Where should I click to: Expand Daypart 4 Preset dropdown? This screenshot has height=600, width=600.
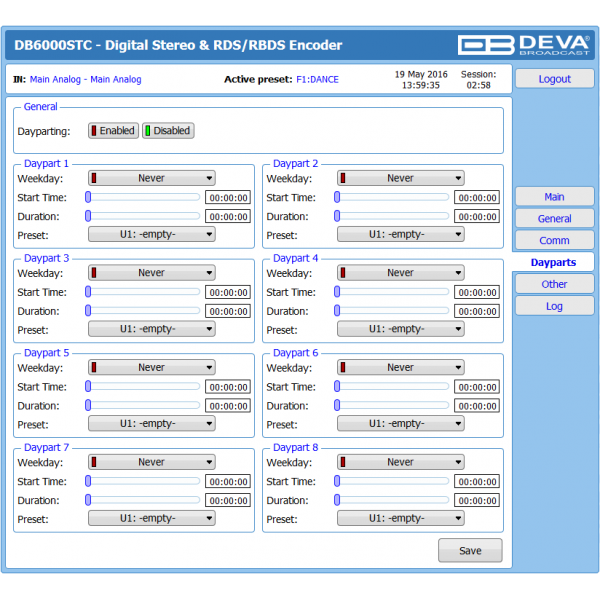tap(401, 329)
